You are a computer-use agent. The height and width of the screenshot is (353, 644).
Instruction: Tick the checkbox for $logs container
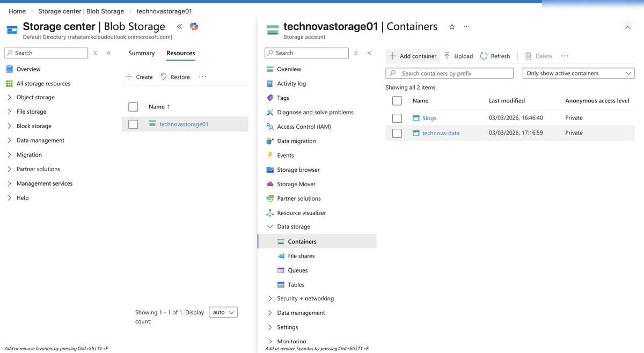(397, 118)
